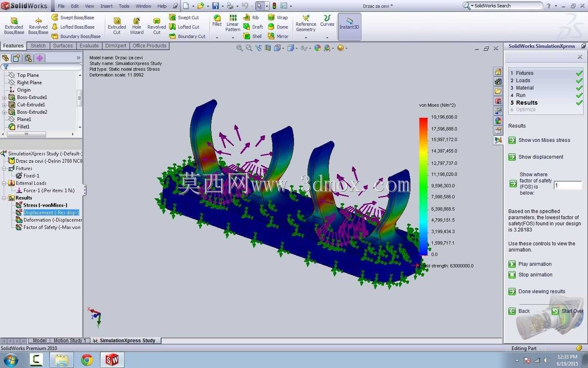588x368 pixels.
Task: Click the Rib tool
Action: (x=251, y=18)
